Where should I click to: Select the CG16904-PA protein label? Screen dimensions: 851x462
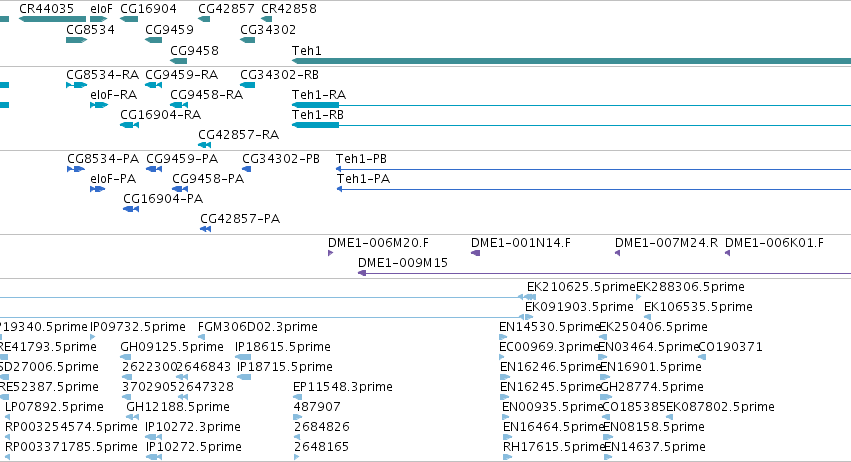click(163, 199)
